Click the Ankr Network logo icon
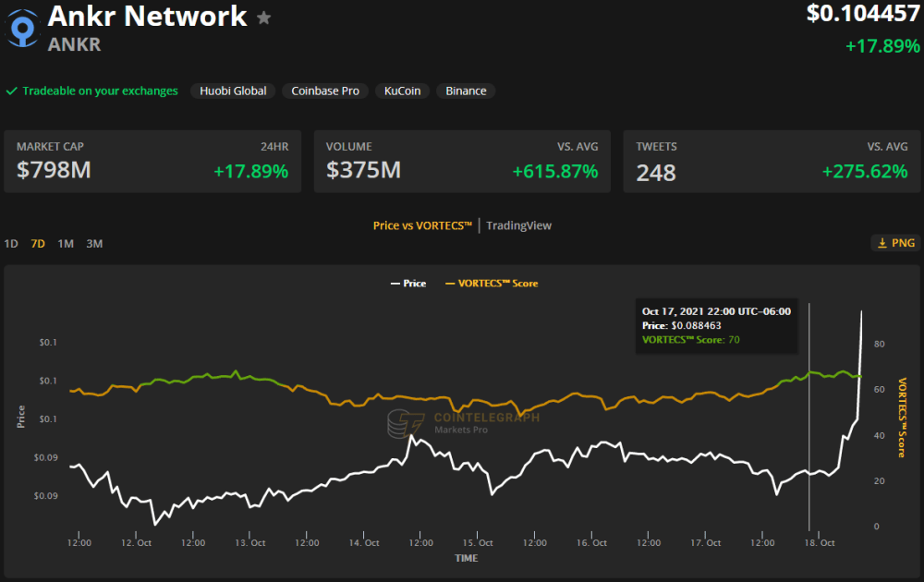The width and height of the screenshot is (924, 582). 23,27
